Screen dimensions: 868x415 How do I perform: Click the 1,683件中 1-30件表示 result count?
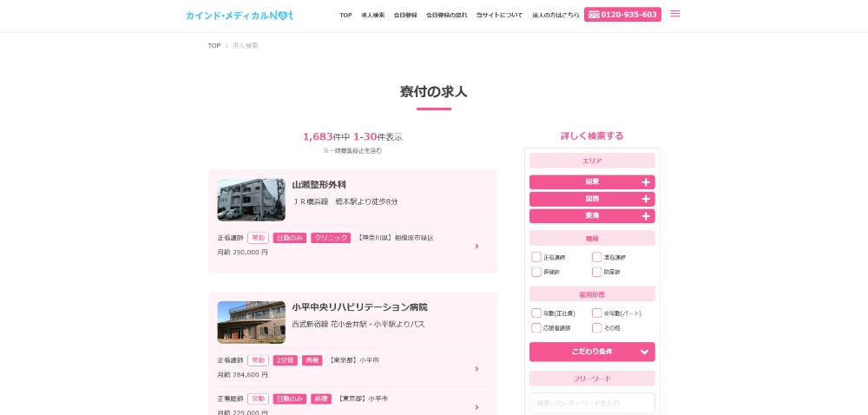352,136
